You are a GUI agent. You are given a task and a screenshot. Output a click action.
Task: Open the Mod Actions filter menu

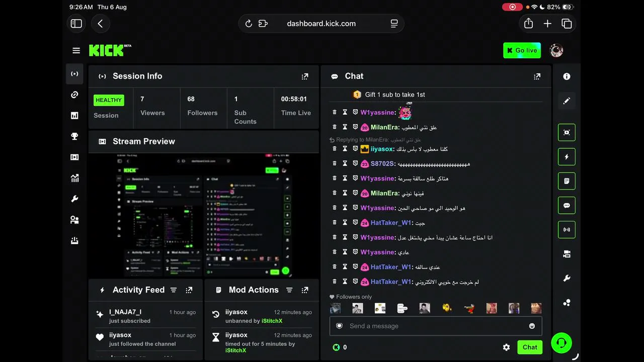pos(289,290)
